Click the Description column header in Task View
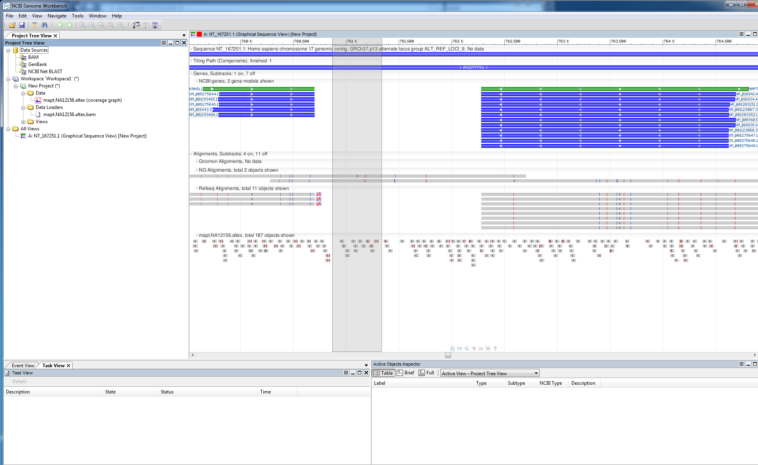Viewport: 758px width, 465px height. tap(18, 392)
